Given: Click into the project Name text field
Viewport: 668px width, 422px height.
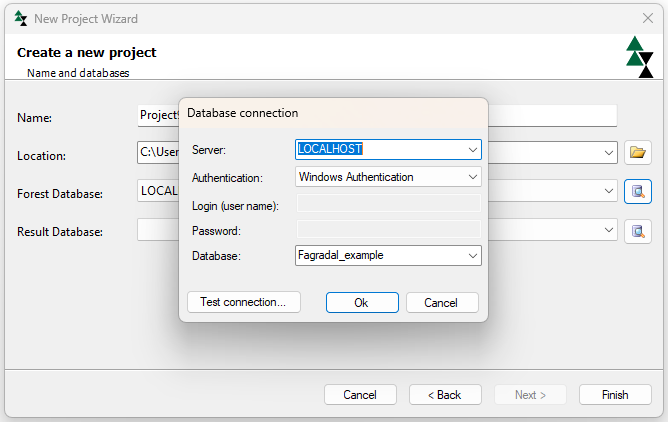Looking at the screenshot, I should click(157, 116).
